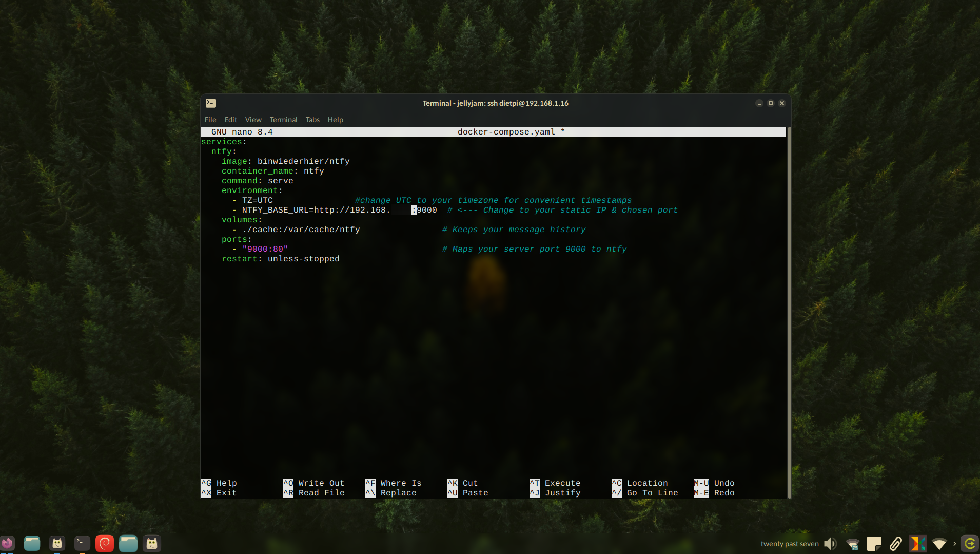Open the folder icon beside the Firefox icon
This screenshot has height=554, width=980.
click(x=32, y=543)
